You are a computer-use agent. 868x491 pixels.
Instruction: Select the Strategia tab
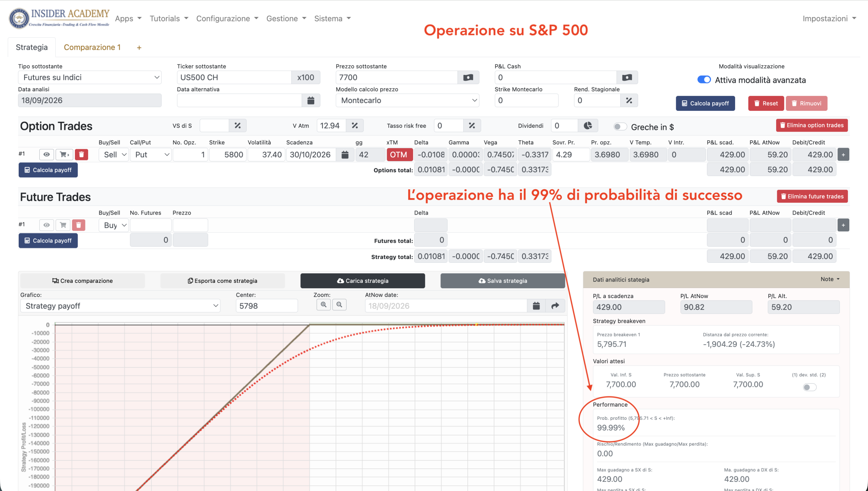click(32, 47)
